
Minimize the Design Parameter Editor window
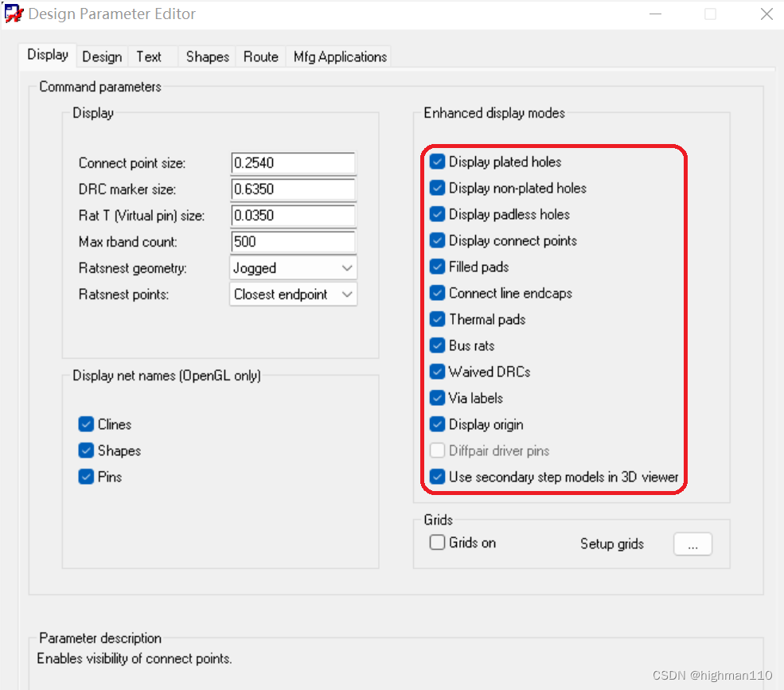[x=656, y=14]
